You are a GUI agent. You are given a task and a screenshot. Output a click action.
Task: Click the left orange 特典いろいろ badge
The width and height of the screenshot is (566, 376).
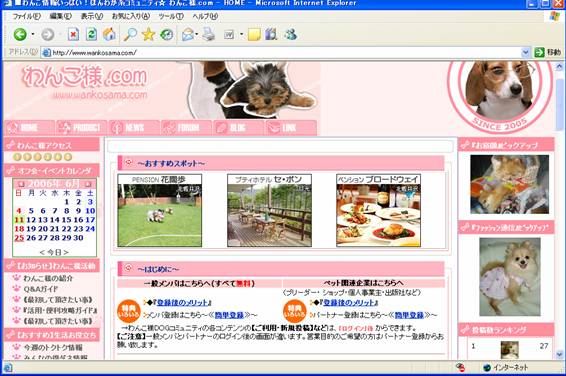click(129, 311)
